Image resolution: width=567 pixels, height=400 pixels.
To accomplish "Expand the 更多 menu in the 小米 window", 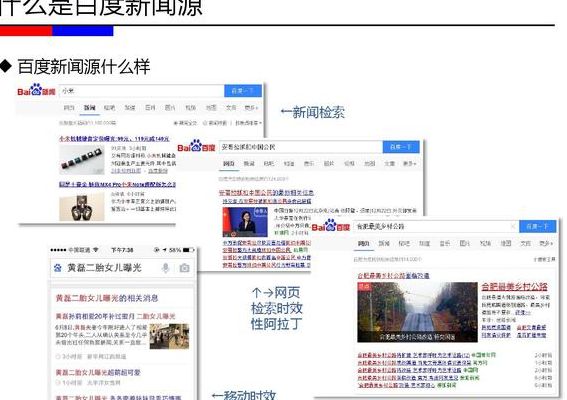I will click(251, 108).
